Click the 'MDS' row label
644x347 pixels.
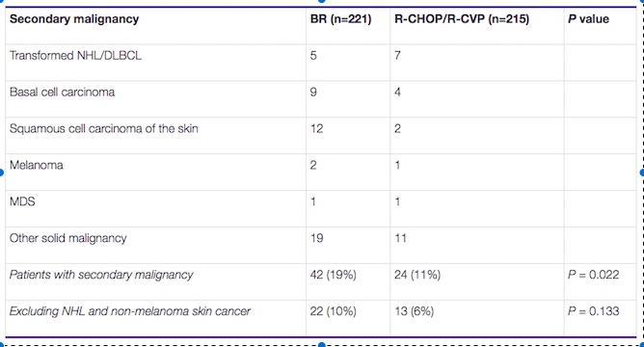[x=22, y=201]
